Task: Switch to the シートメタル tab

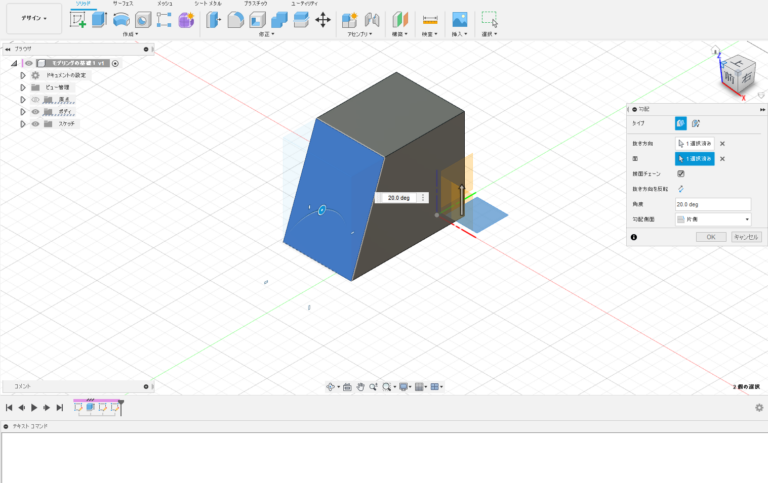Action: 207,4
